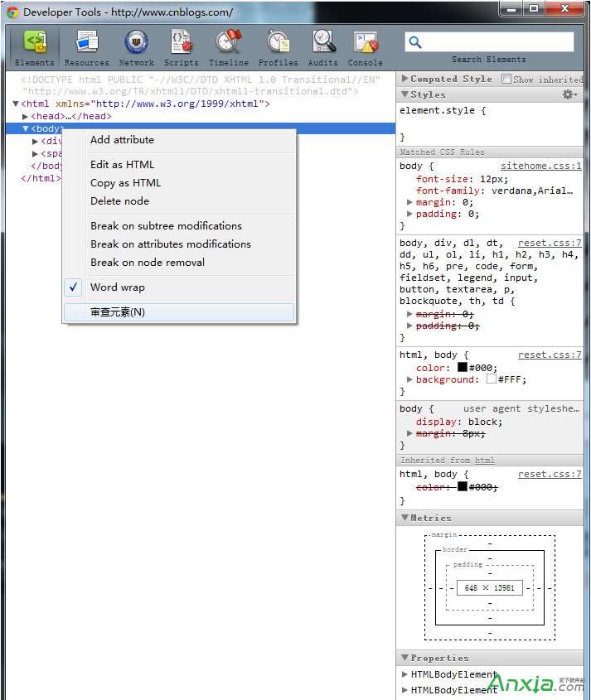Collapse the Properties section
This screenshot has width=591, height=700.
pyautogui.click(x=404, y=657)
